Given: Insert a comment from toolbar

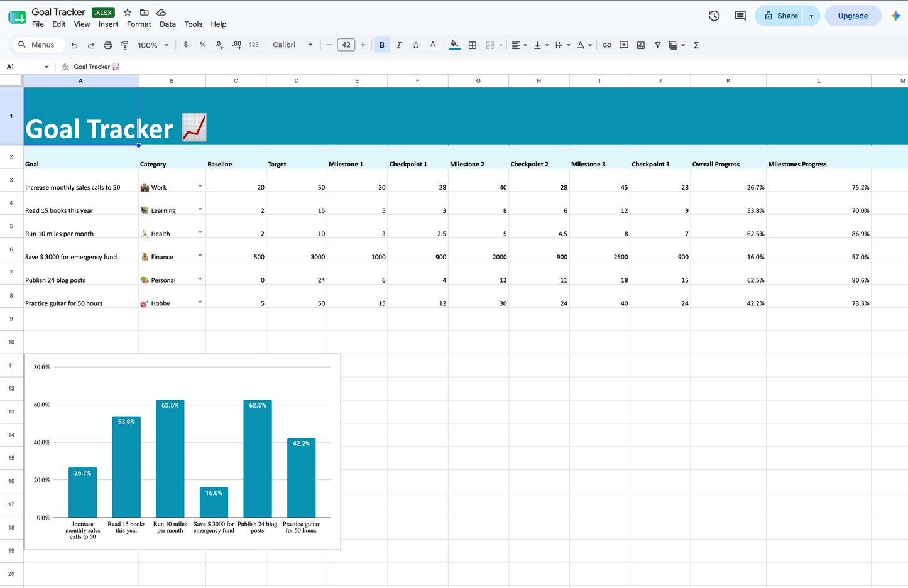Looking at the screenshot, I should 624,45.
